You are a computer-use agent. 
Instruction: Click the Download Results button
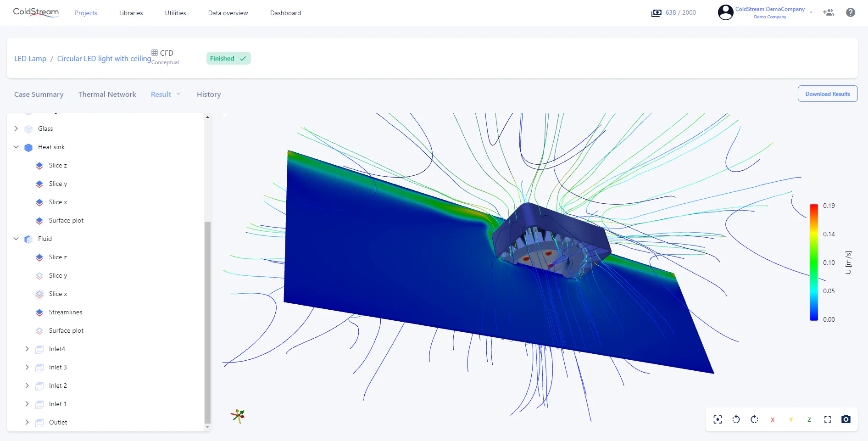click(x=828, y=94)
